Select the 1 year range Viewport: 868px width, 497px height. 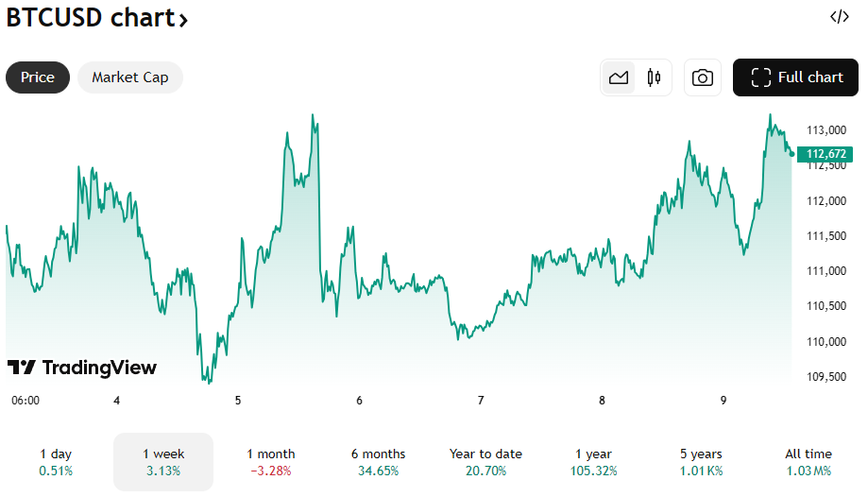tap(593, 462)
